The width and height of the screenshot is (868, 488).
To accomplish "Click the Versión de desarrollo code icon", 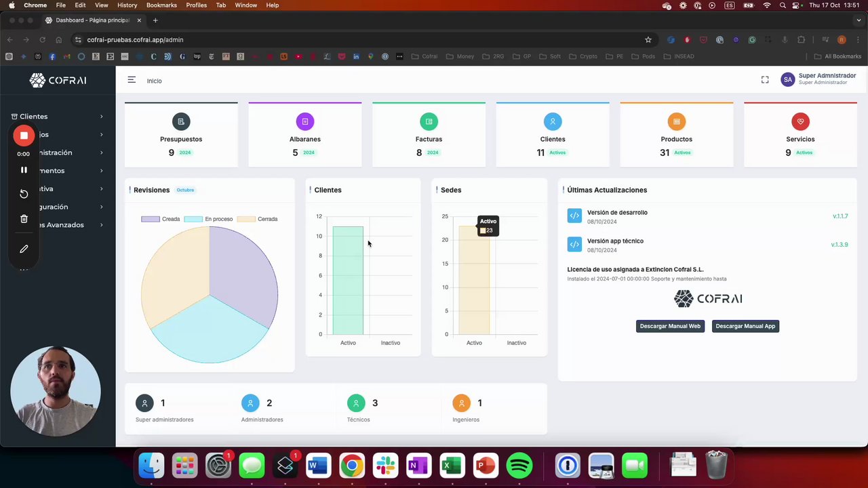I will (x=574, y=216).
